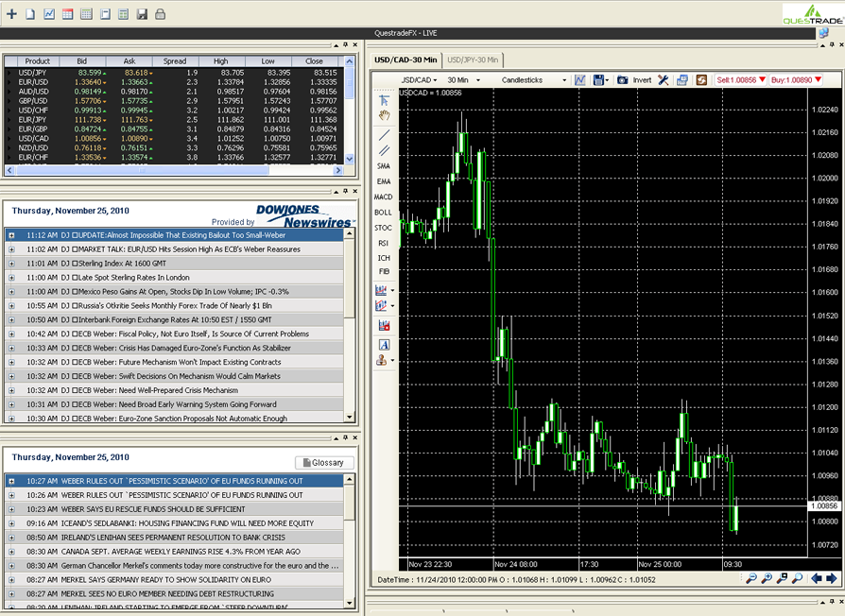The image size is (845, 616).
Task: Select the trend line drawing tool
Action: tap(385, 134)
